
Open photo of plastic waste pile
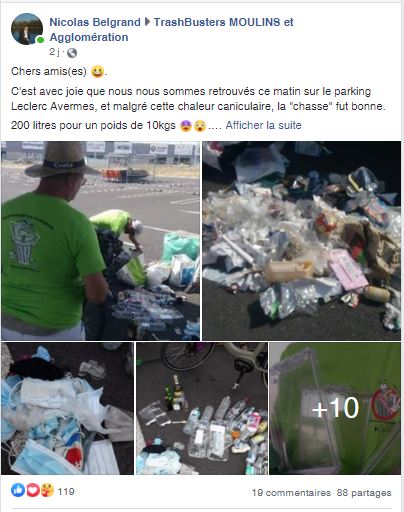(302, 241)
